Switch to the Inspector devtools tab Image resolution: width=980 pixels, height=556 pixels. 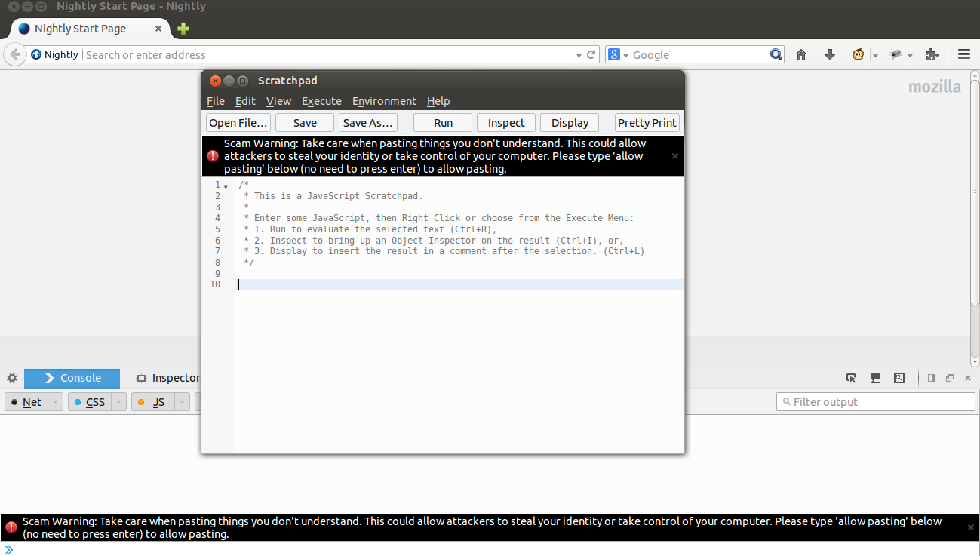(x=167, y=378)
